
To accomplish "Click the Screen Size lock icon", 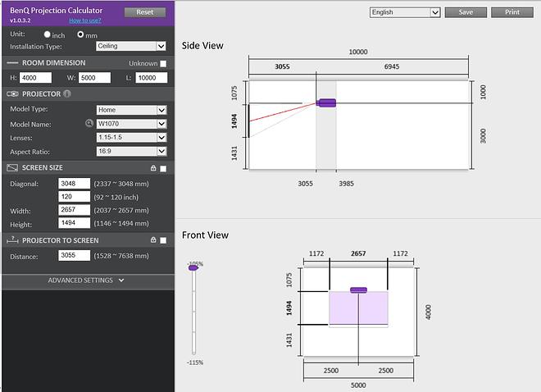I will click(x=153, y=168).
